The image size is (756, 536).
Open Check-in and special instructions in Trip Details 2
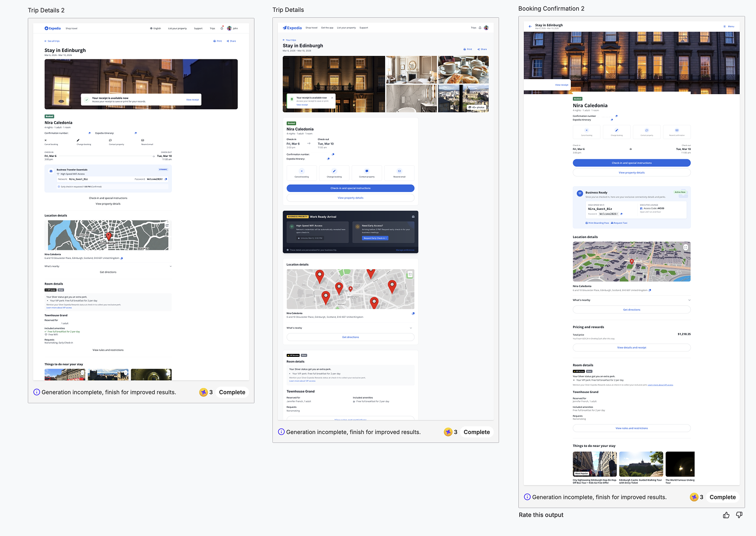(x=108, y=198)
